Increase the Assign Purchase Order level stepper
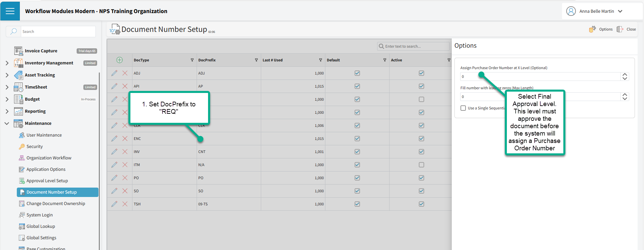The width and height of the screenshot is (644, 250). pos(625,75)
